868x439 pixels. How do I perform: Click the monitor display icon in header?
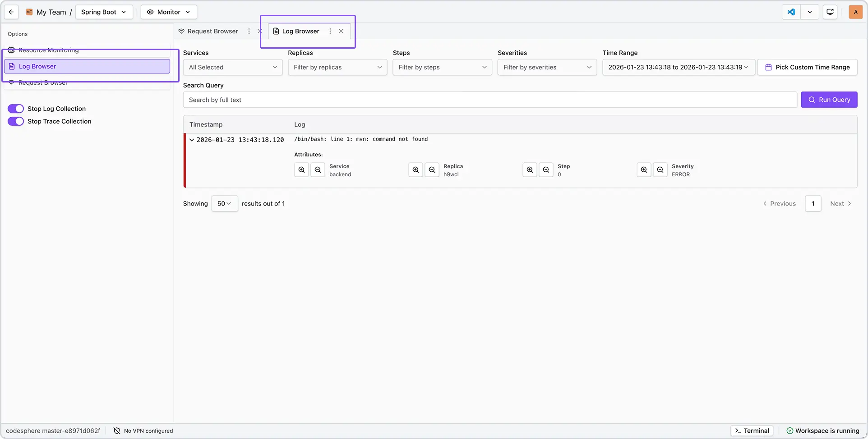pos(830,12)
